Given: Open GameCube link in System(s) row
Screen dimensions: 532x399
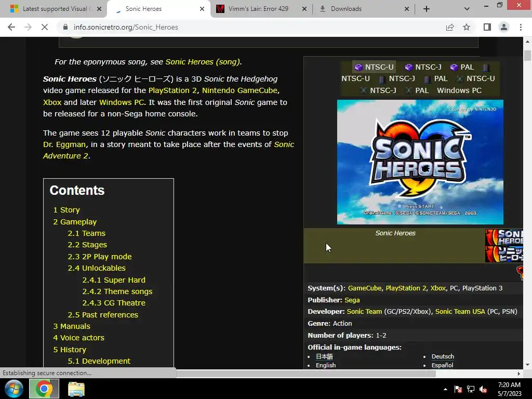Looking at the screenshot, I should 365,288.
